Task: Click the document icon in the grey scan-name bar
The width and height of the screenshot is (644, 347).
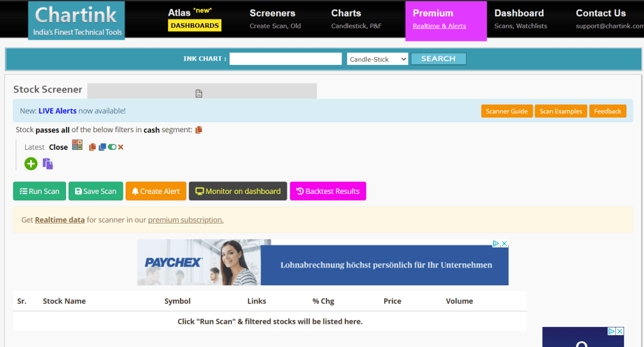Action: (x=199, y=93)
